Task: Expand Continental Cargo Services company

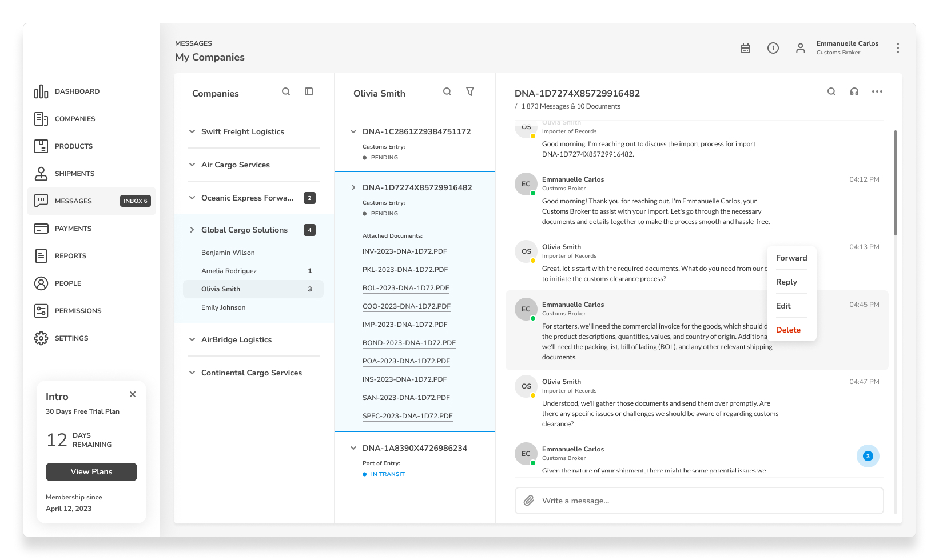Action: 192,373
